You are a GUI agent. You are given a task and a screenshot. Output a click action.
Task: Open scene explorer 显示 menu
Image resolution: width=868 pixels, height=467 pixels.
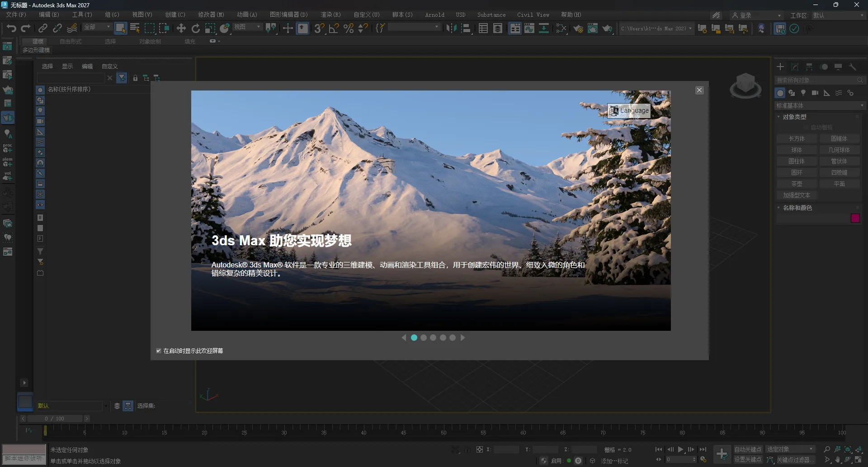(67, 66)
